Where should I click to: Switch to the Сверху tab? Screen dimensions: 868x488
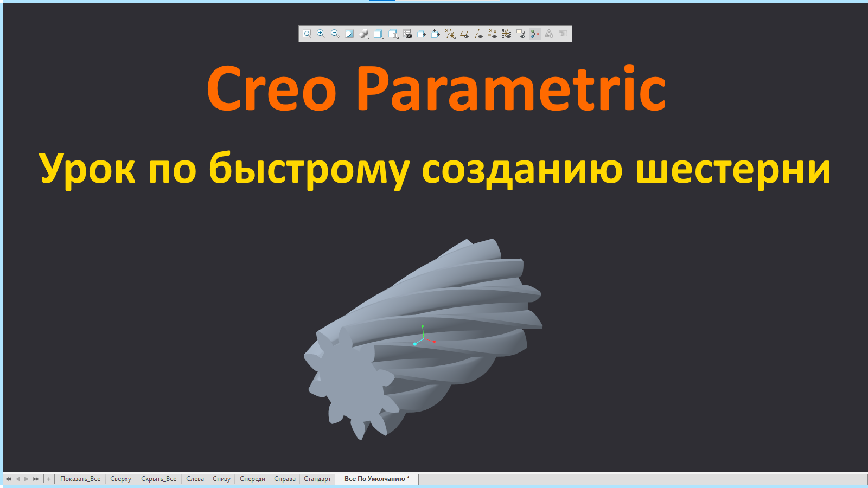pos(120,479)
